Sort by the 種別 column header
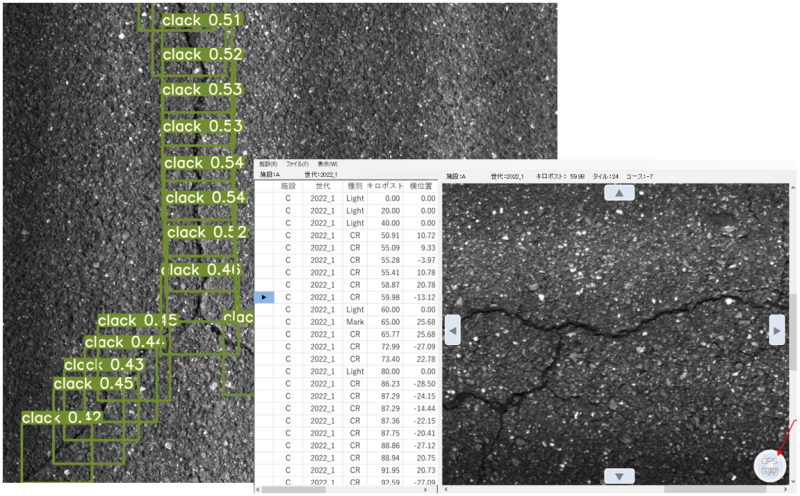The height and width of the screenshot is (496, 800). coord(354,186)
